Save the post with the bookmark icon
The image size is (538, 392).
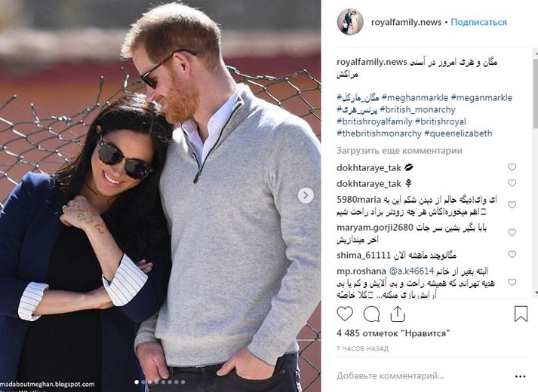click(521, 314)
